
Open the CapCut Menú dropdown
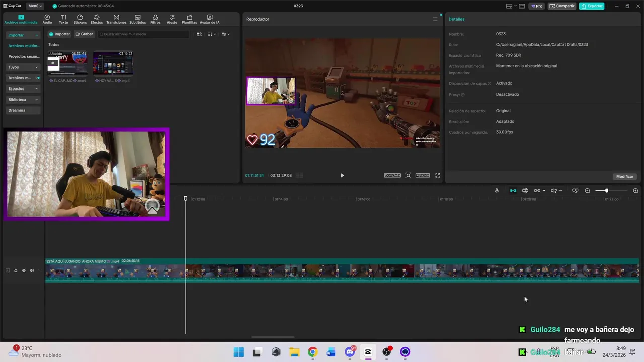point(35,6)
